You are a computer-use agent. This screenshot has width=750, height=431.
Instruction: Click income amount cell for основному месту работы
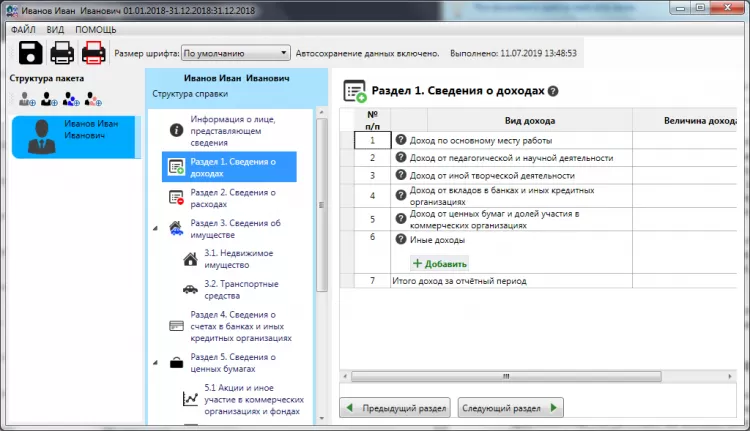(684, 140)
